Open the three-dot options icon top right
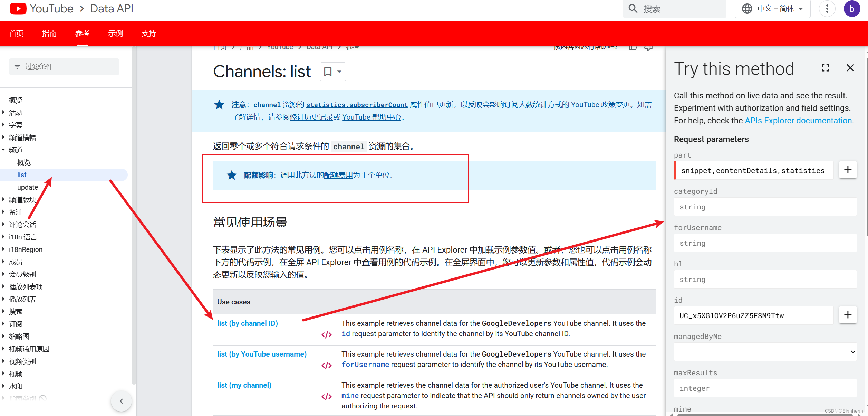Viewport: 868px width, 416px height. (827, 8)
